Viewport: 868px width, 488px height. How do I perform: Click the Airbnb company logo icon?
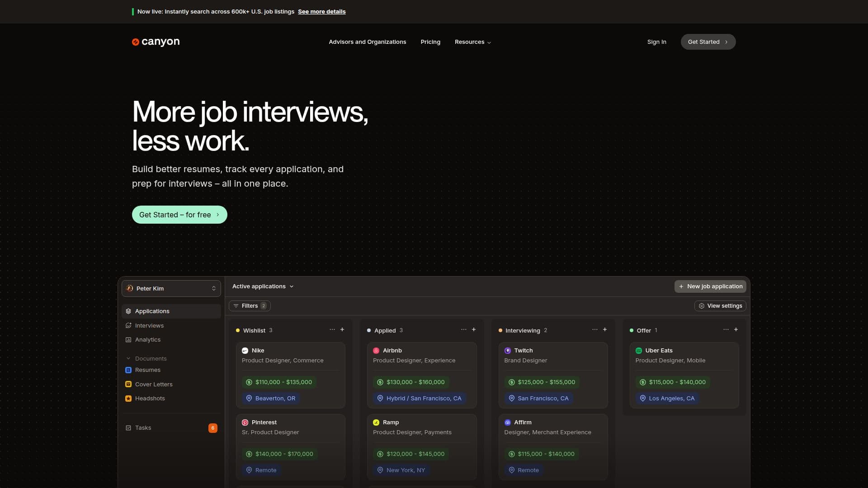[x=376, y=351]
